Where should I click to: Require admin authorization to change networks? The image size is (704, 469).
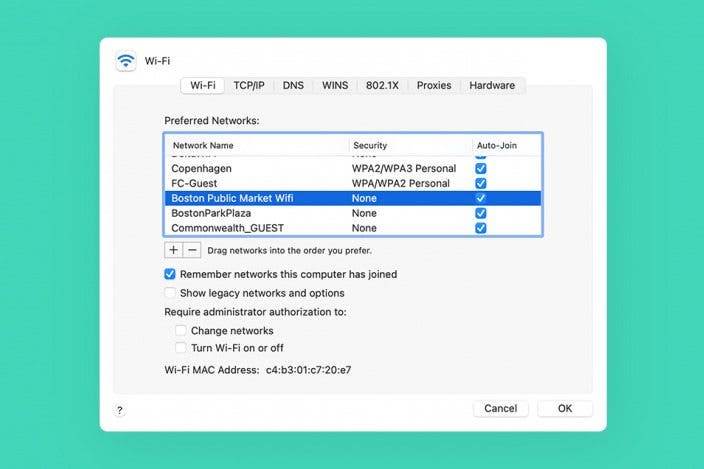coord(181,331)
